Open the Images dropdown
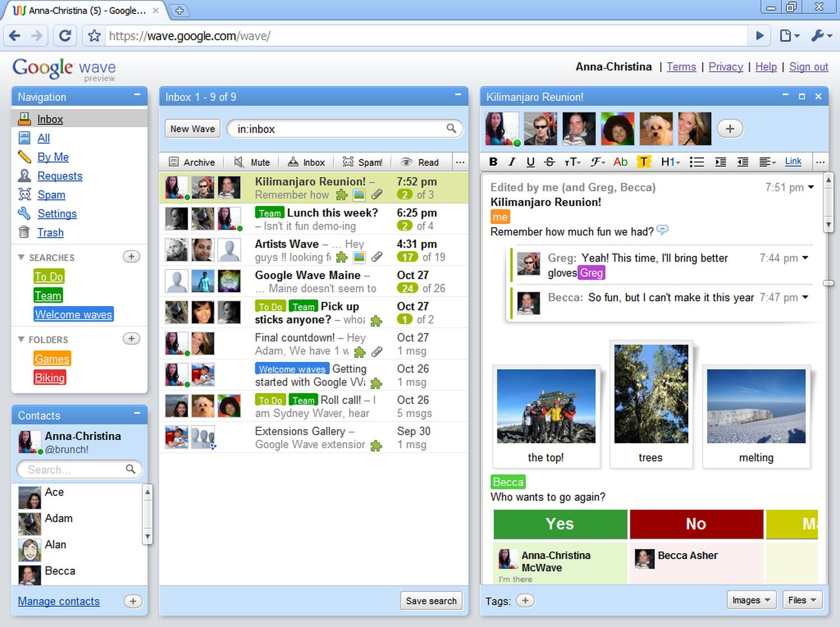 (752, 600)
